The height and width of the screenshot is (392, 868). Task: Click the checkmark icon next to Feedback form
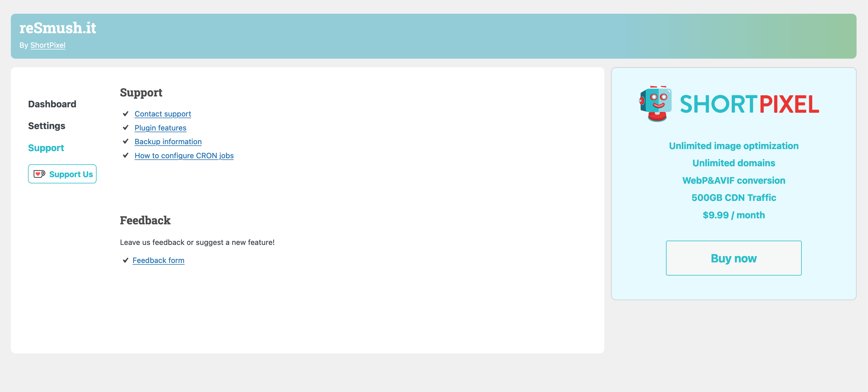click(125, 260)
